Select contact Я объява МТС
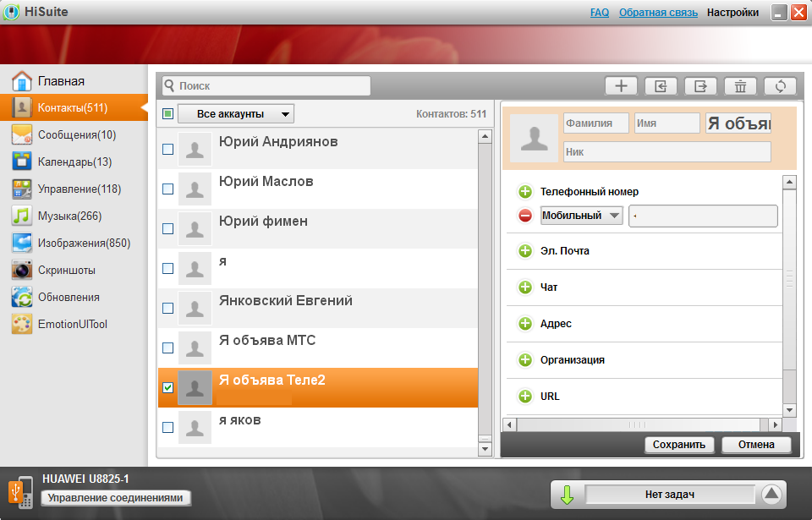The image size is (812, 520). click(317, 348)
